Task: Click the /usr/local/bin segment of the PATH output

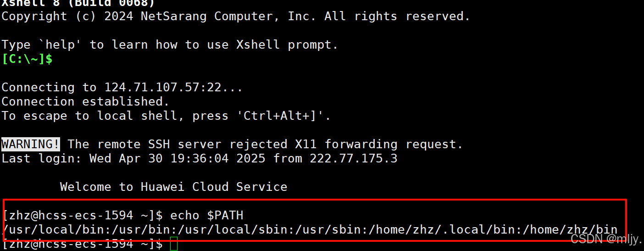Action: click(52, 229)
